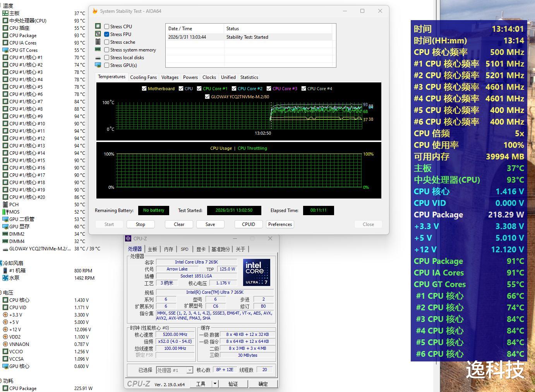
Task: Click the Intel Core Ultra 7 logo
Action: 256,272
